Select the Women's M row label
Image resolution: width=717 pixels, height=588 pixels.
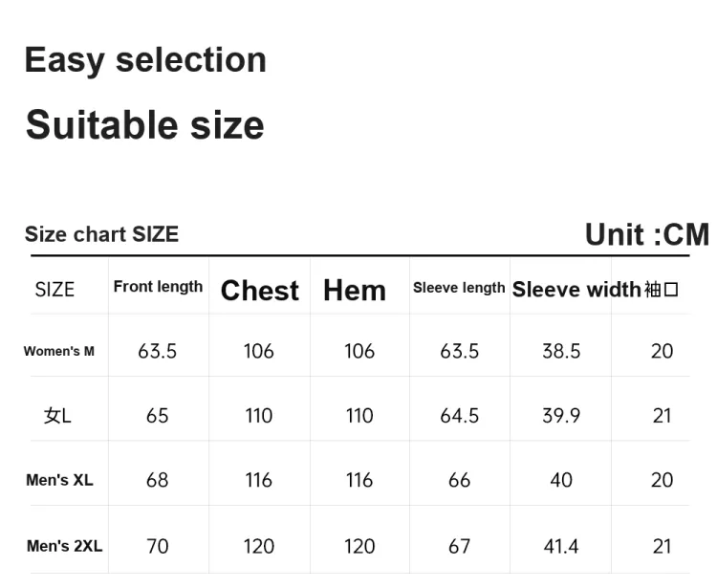59,351
